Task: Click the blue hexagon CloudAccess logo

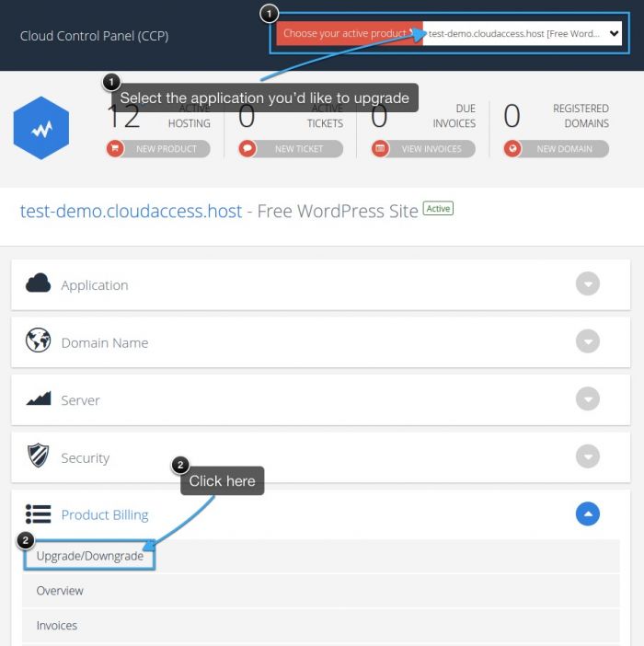Action: click(x=41, y=128)
